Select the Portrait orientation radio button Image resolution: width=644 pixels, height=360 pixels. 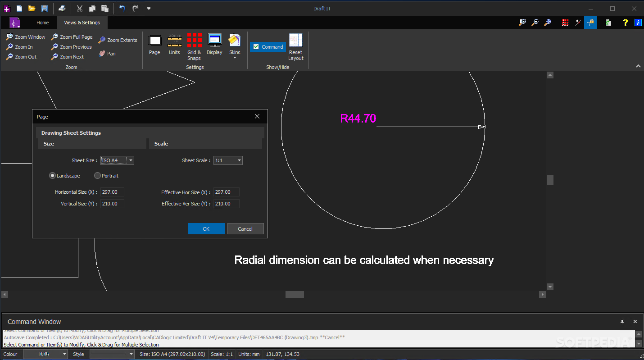tap(97, 176)
